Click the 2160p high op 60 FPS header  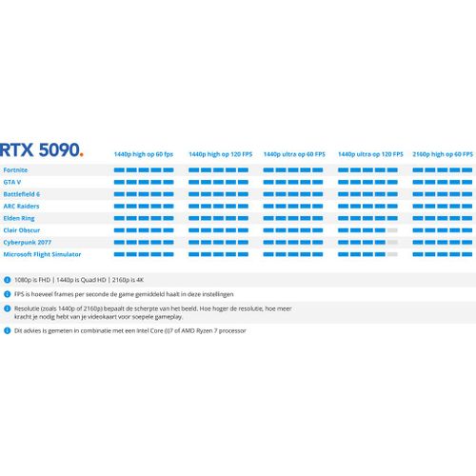443,154
